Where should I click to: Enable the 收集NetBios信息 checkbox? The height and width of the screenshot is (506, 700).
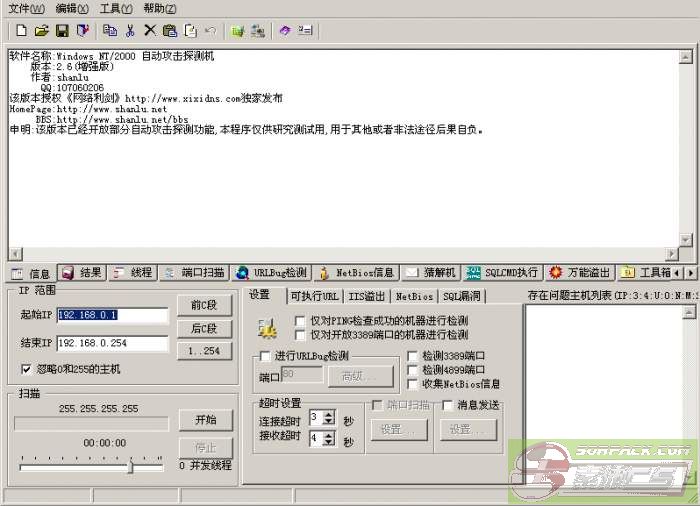[413, 384]
